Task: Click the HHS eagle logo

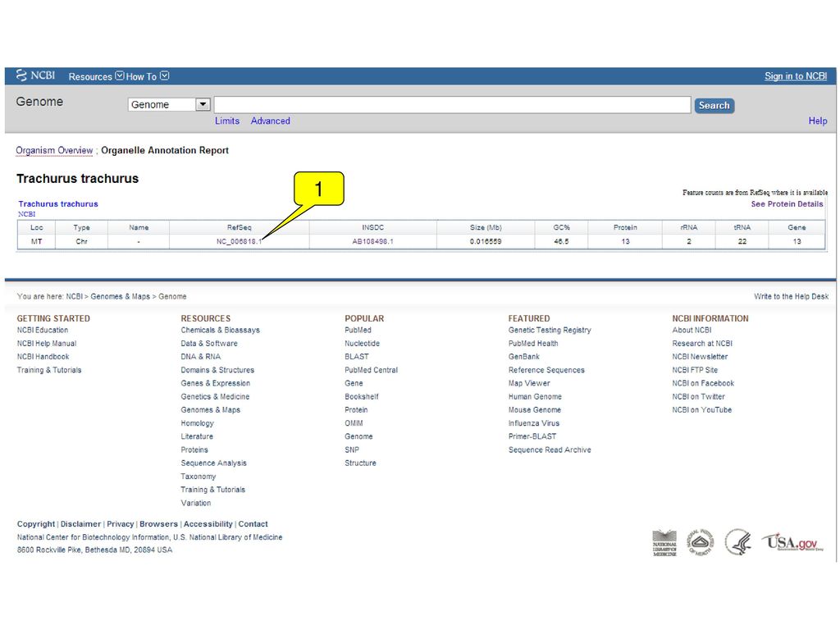Action: click(737, 542)
